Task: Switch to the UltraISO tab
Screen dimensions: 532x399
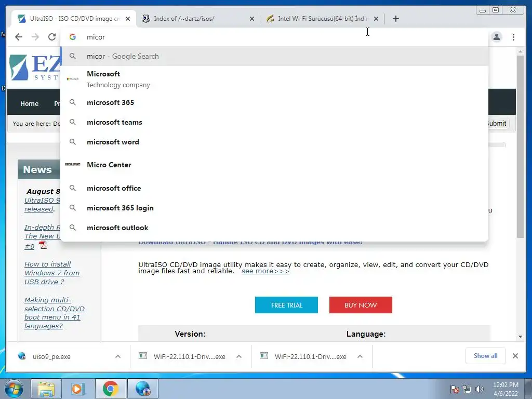Action: pyautogui.click(x=74, y=19)
